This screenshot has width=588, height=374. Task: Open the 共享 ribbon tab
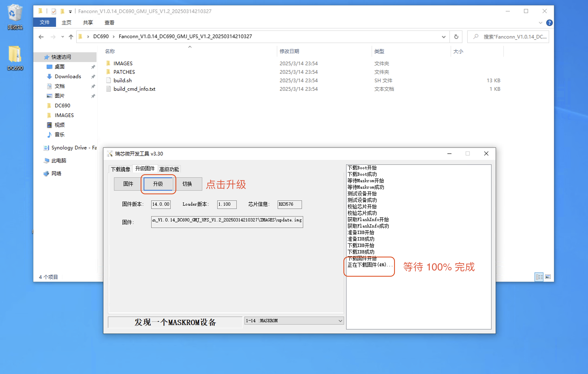[x=88, y=22]
